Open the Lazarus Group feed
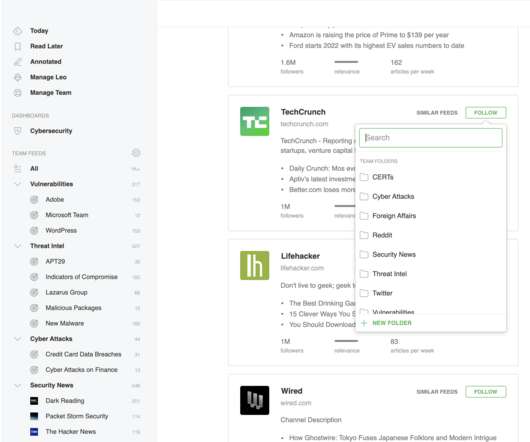530x442 pixels. tap(66, 292)
